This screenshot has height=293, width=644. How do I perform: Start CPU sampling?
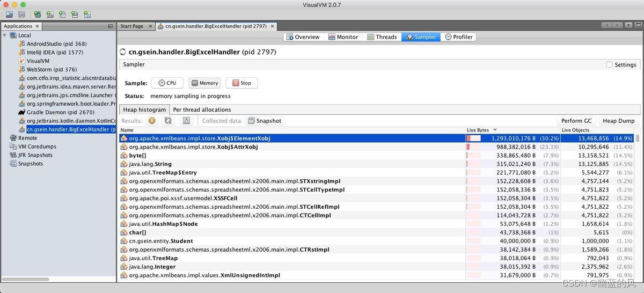click(x=167, y=83)
